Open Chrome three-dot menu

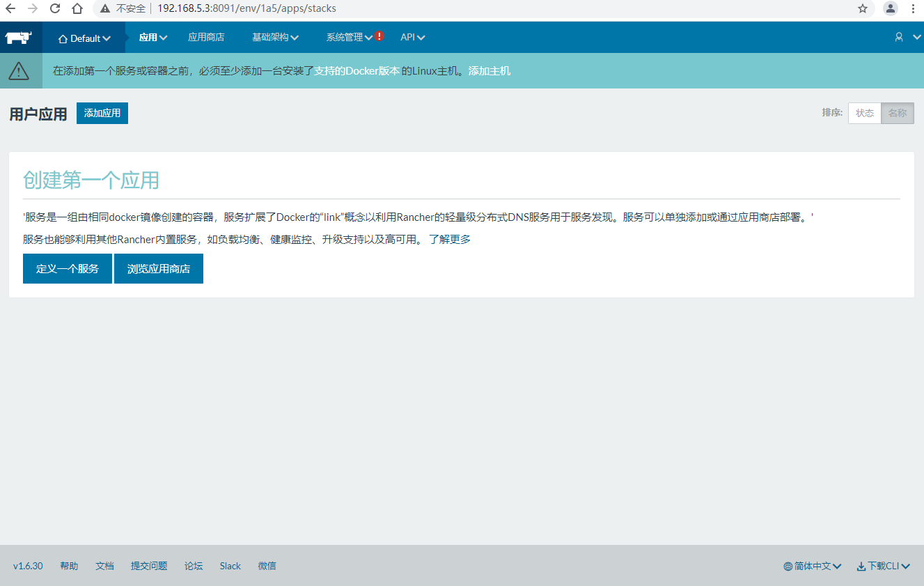[x=913, y=9]
